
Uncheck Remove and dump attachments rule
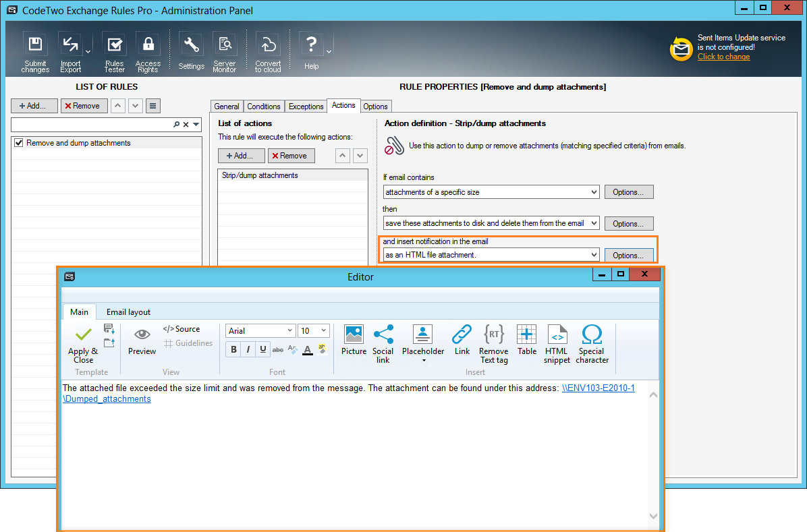pos(18,143)
